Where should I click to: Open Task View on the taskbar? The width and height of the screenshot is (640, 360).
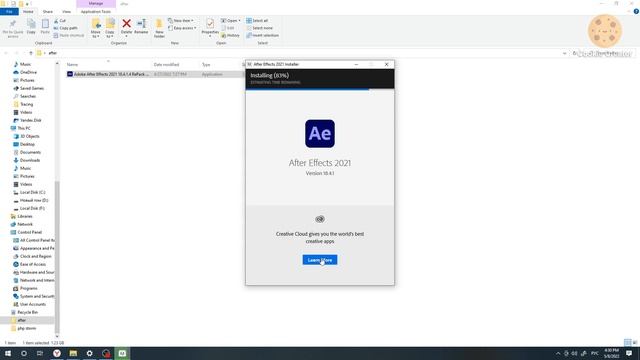pyautogui.click(x=40, y=353)
